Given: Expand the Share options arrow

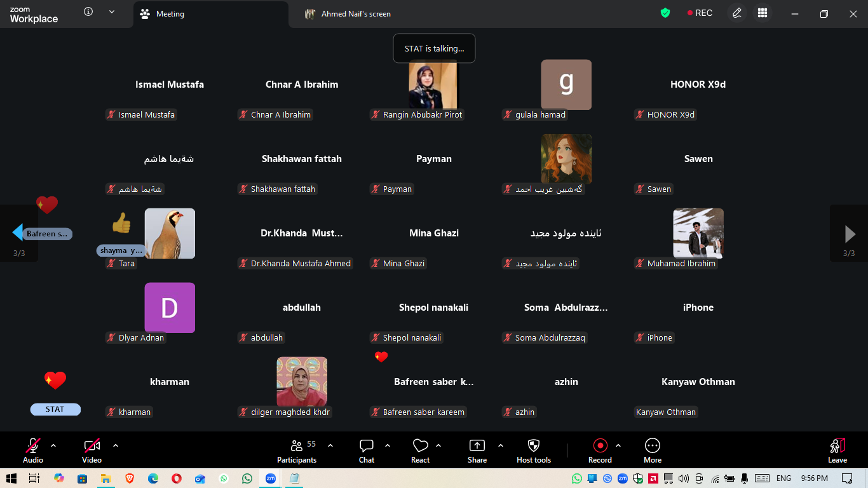Looking at the screenshot, I should [501, 445].
